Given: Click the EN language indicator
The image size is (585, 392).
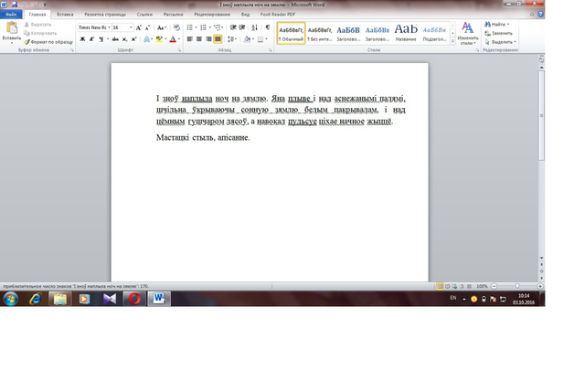Looking at the screenshot, I should tap(453, 298).
